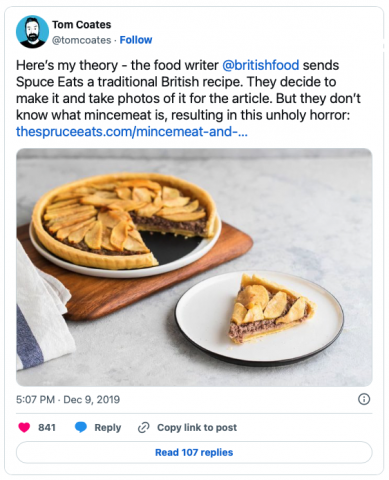Click the pie slice on the small plate
Screen dimensions: 389x480
271,308
